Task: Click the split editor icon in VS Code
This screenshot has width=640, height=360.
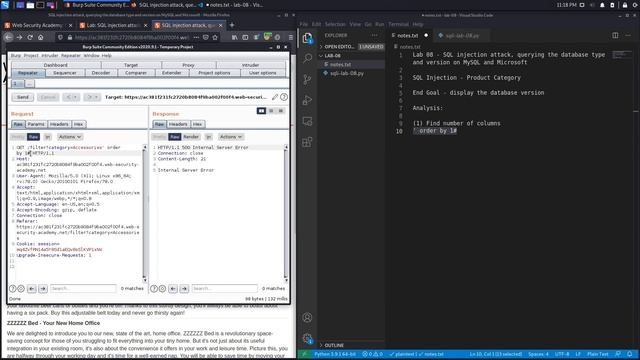Action: click(x=615, y=35)
